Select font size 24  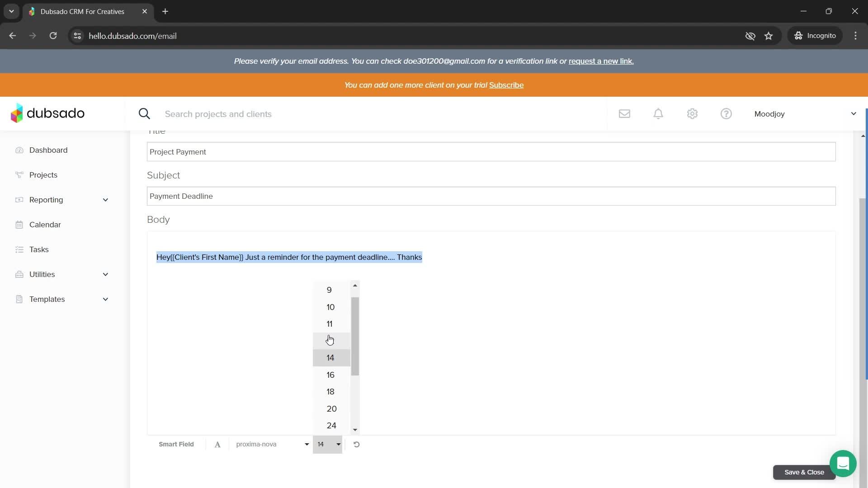coord(331,426)
